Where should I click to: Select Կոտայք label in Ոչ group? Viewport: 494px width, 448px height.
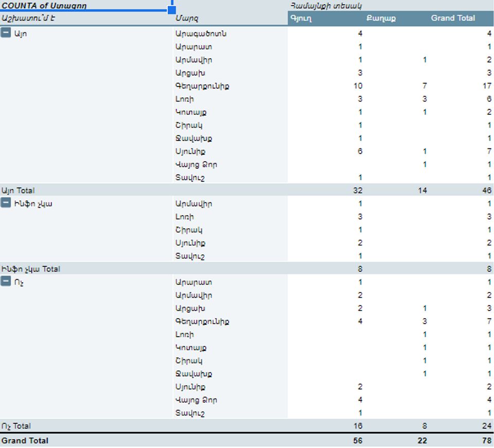click(x=190, y=348)
